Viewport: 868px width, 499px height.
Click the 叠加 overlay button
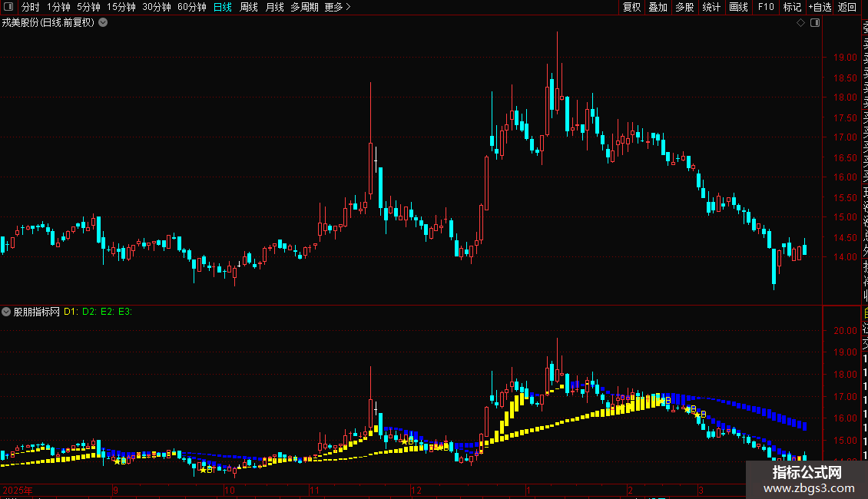(658, 7)
